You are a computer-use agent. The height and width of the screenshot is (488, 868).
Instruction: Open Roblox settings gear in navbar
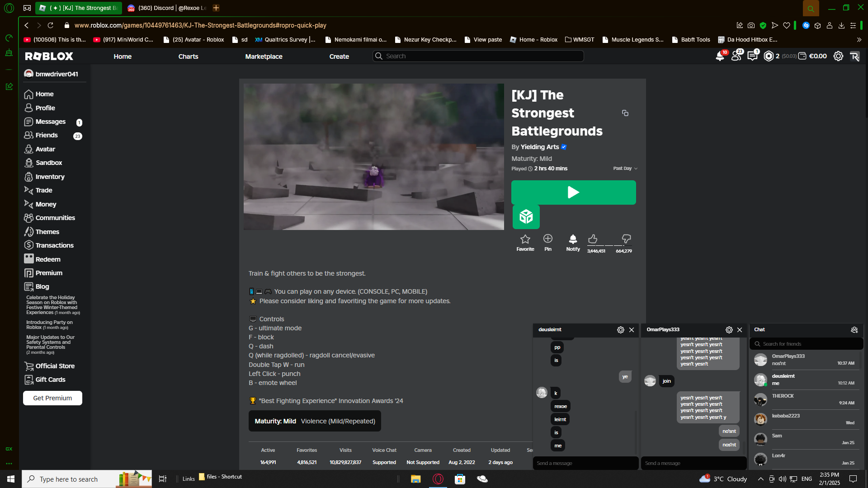(x=838, y=56)
